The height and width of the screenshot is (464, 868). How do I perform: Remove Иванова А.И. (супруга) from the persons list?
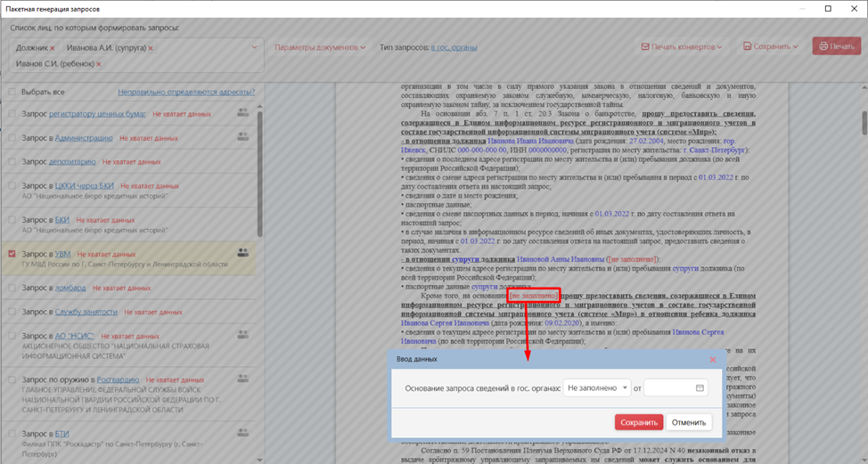pyautogui.click(x=151, y=48)
